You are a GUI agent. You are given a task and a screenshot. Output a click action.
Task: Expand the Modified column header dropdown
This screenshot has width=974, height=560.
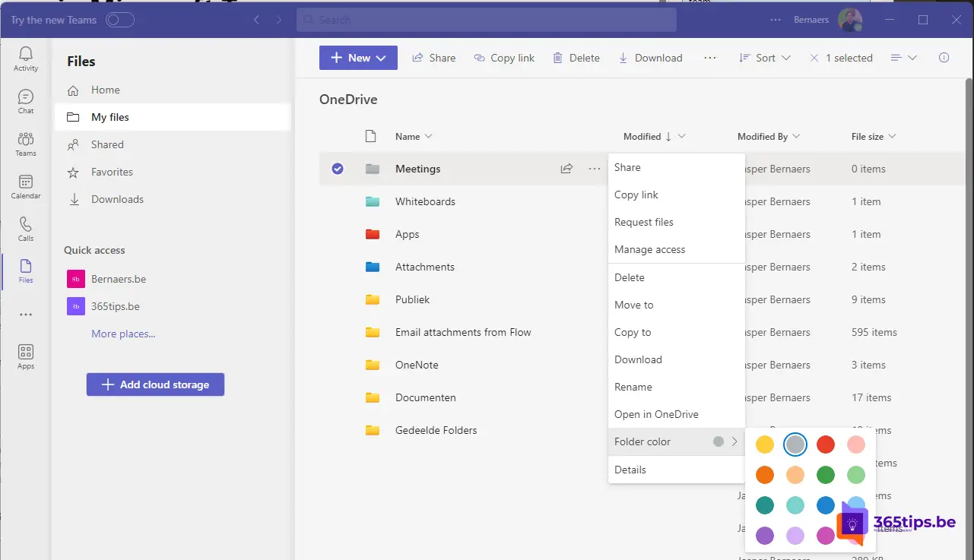[681, 137]
